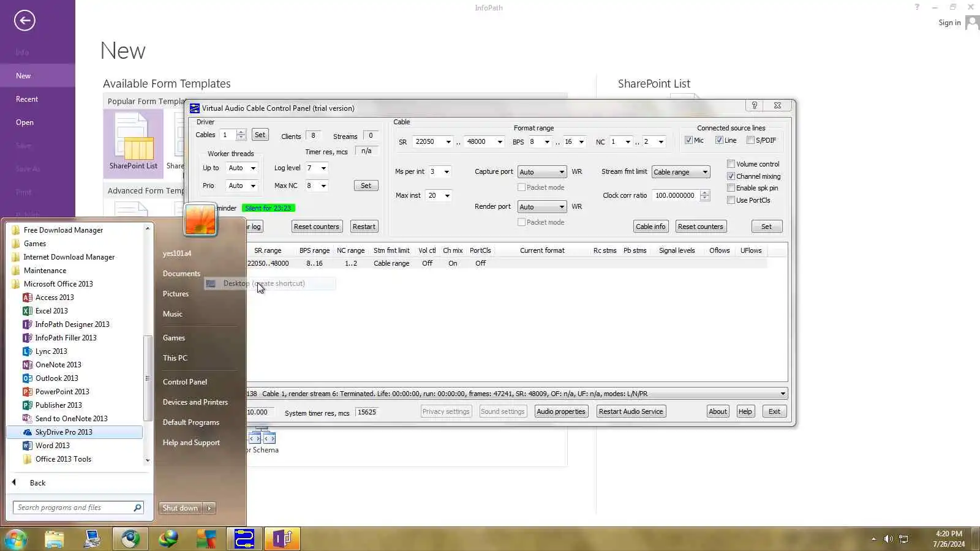Choose Desktop (create shortcut) menu item
Image resolution: width=980 pixels, height=551 pixels.
269,283
